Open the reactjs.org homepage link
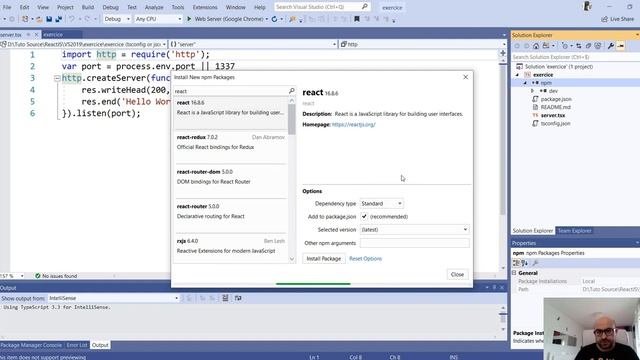 pos(353,124)
